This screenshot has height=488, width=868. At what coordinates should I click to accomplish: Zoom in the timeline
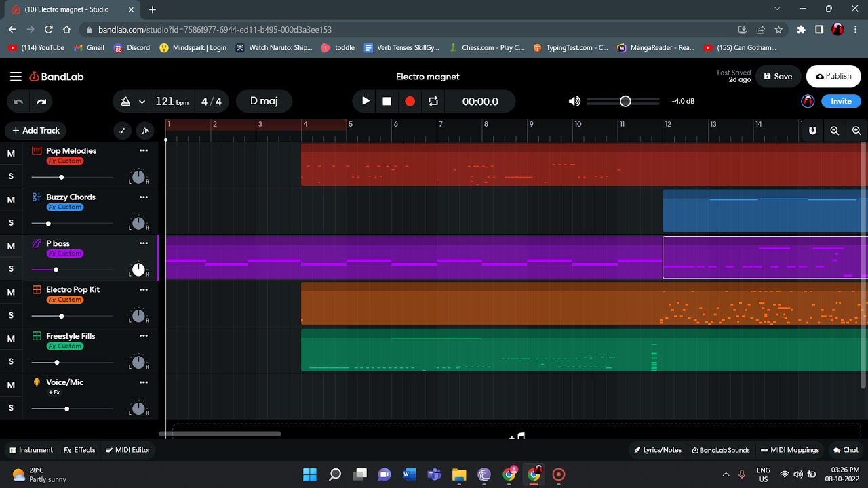pos(856,131)
